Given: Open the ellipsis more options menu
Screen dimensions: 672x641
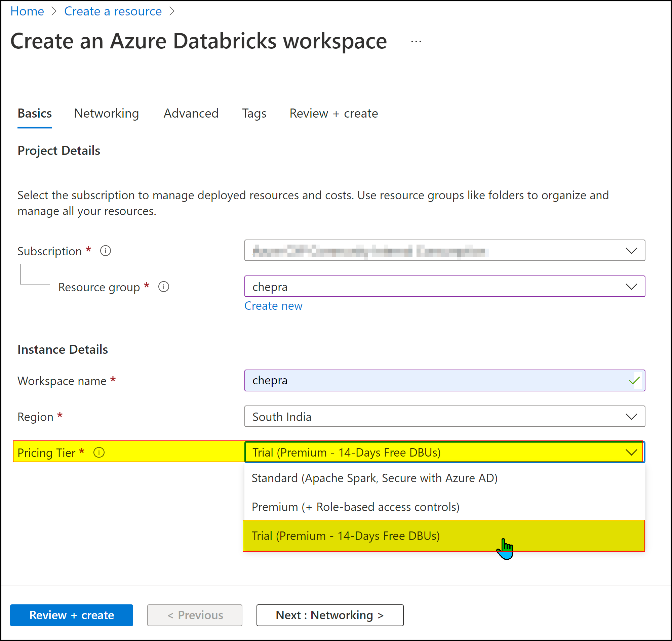Looking at the screenshot, I should (x=416, y=41).
